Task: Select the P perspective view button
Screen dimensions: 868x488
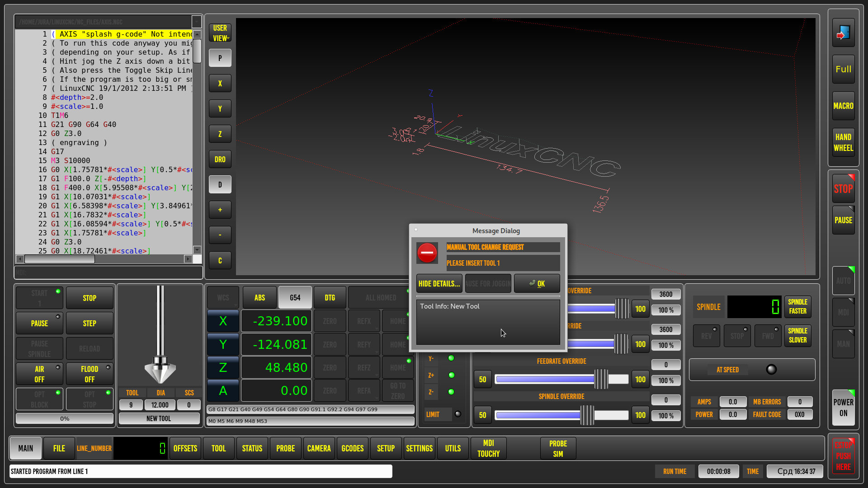Action: tap(220, 58)
